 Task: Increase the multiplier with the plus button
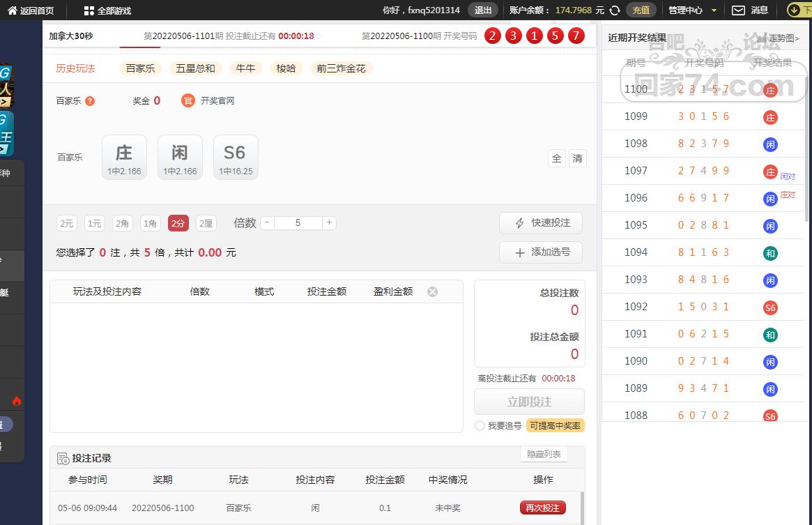[330, 223]
